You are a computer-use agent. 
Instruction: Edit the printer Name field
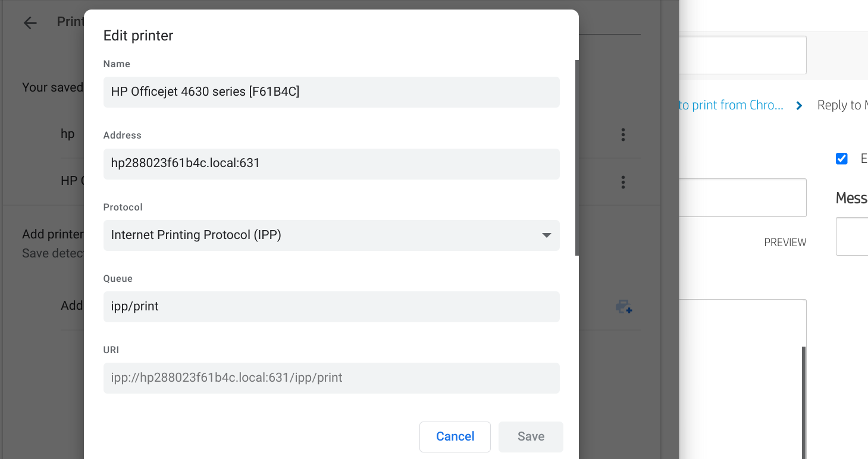click(331, 92)
